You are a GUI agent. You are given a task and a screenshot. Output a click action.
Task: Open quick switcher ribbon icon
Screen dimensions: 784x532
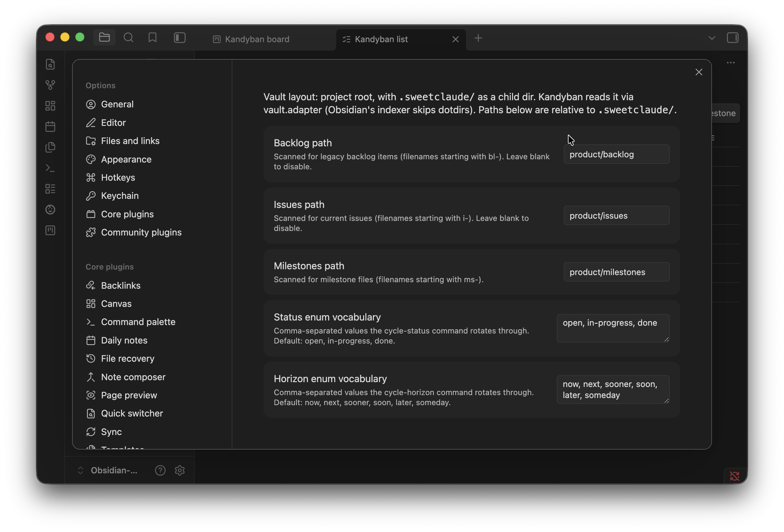(x=50, y=64)
